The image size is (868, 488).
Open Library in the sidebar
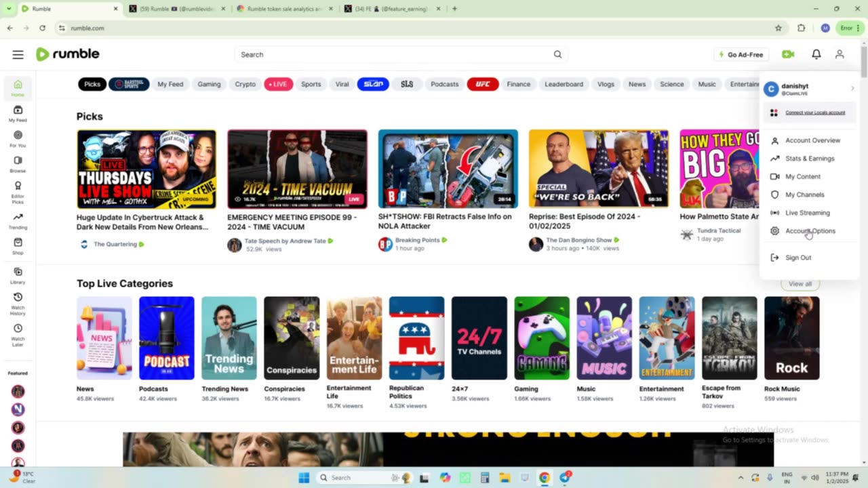[18, 275]
